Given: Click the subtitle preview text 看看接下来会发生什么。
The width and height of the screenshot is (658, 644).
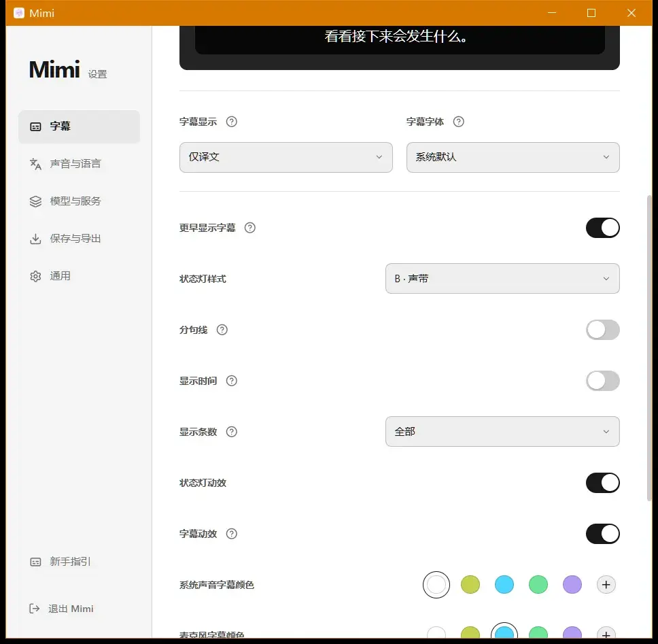Looking at the screenshot, I should [x=396, y=36].
